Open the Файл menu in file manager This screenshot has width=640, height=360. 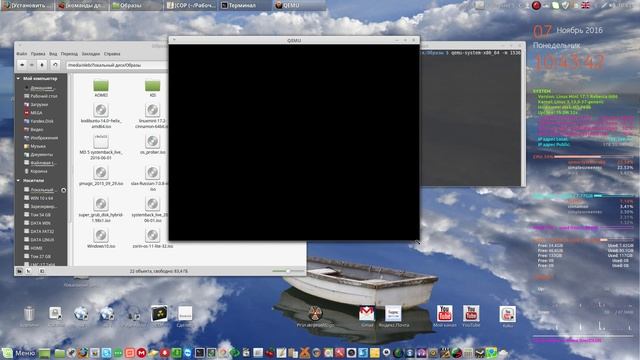tap(22, 54)
